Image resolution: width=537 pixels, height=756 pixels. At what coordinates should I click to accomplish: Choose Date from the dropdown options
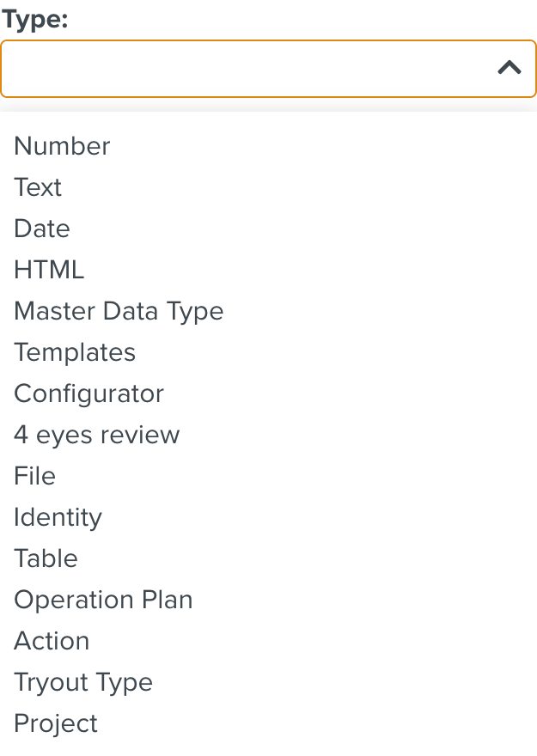[41, 229]
